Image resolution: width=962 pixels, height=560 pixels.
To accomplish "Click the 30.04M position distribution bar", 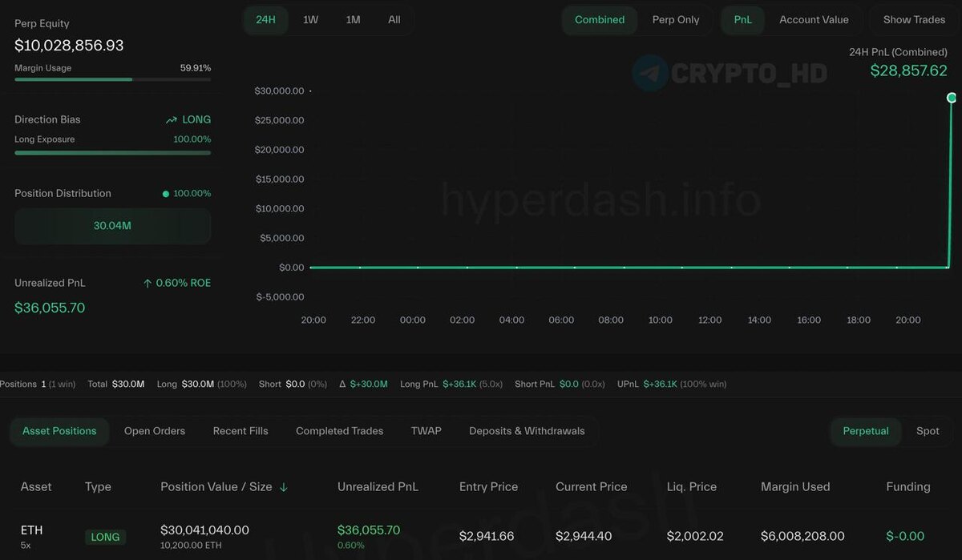I will (112, 226).
